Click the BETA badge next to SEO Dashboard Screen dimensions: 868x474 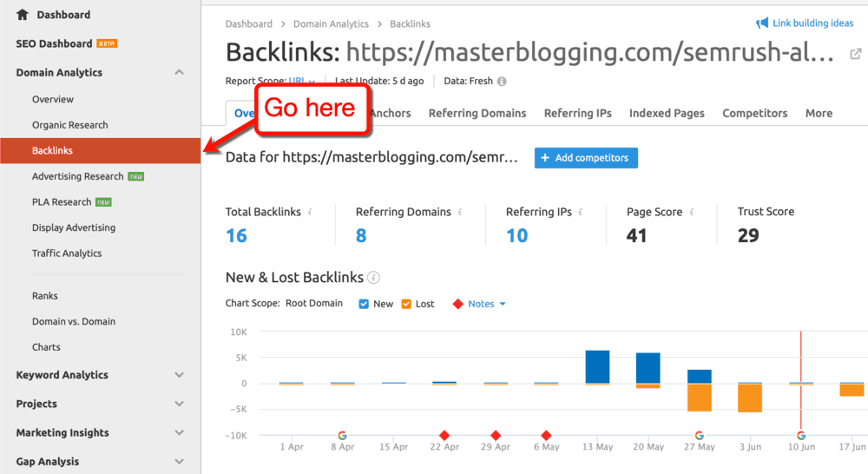[107, 43]
